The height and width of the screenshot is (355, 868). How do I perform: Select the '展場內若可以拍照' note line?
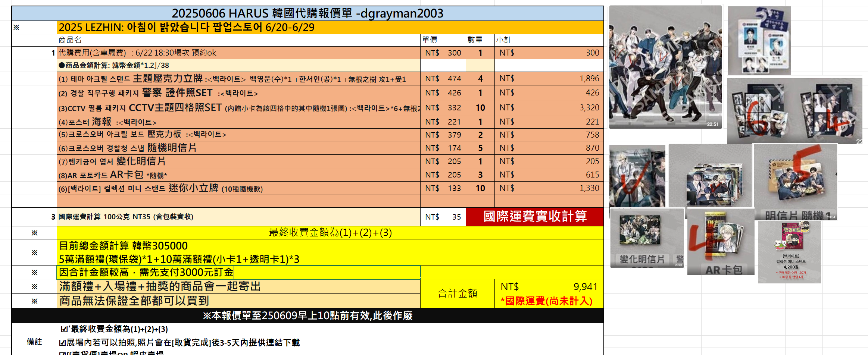coord(179,342)
